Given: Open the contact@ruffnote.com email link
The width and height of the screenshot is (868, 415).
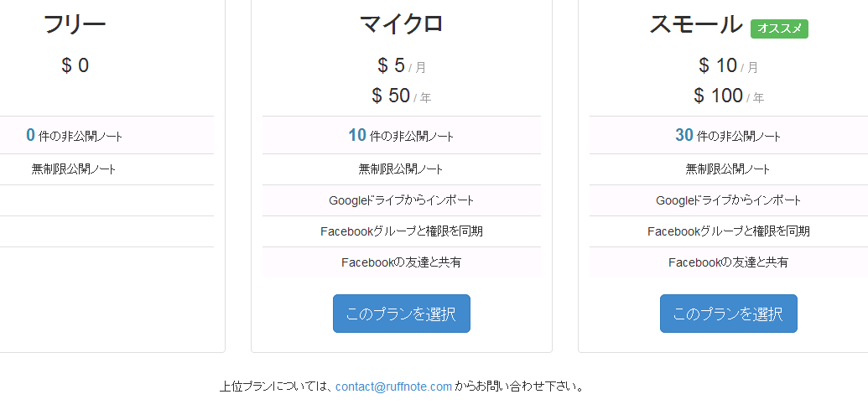Looking at the screenshot, I should 393,386.
